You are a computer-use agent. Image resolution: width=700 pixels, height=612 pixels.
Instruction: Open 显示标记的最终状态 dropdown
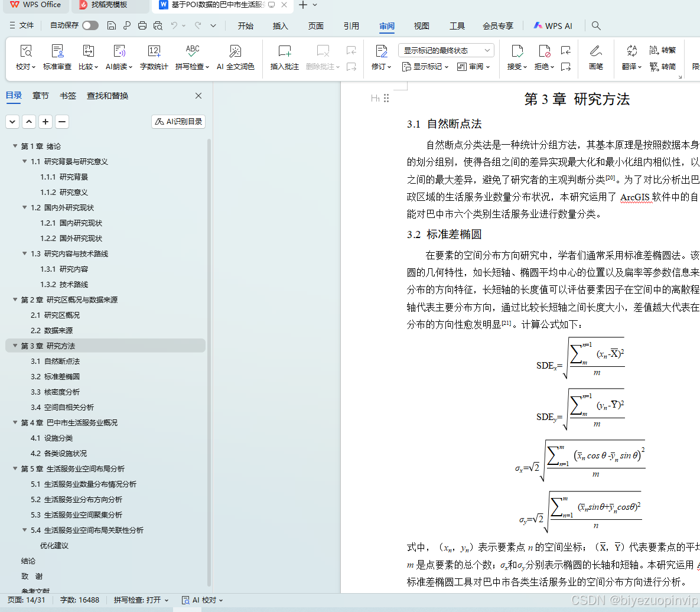(x=446, y=50)
